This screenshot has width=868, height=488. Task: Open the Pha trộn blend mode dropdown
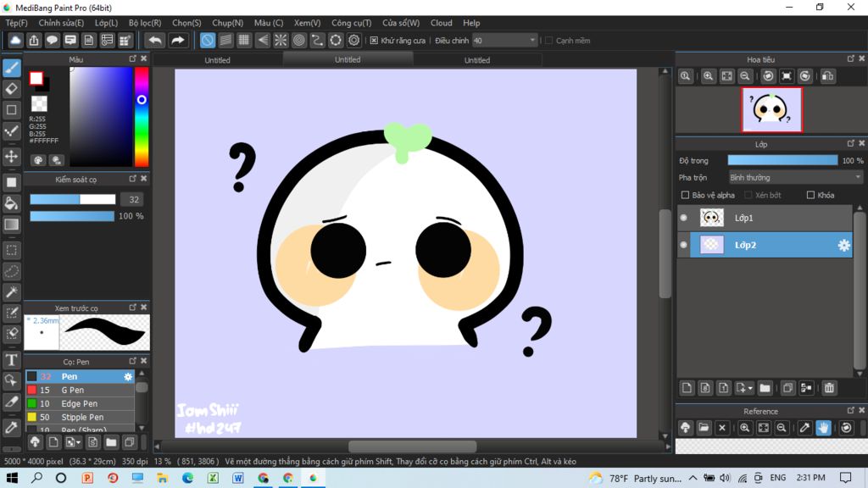click(x=795, y=178)
